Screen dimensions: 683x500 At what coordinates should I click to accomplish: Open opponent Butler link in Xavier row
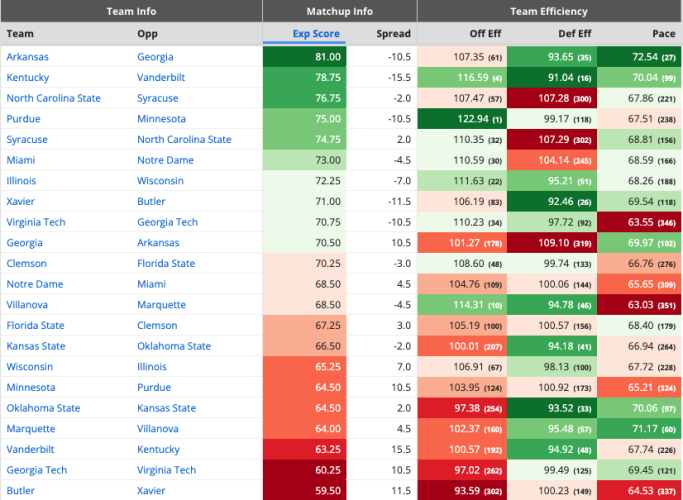(x=151, y=202)
